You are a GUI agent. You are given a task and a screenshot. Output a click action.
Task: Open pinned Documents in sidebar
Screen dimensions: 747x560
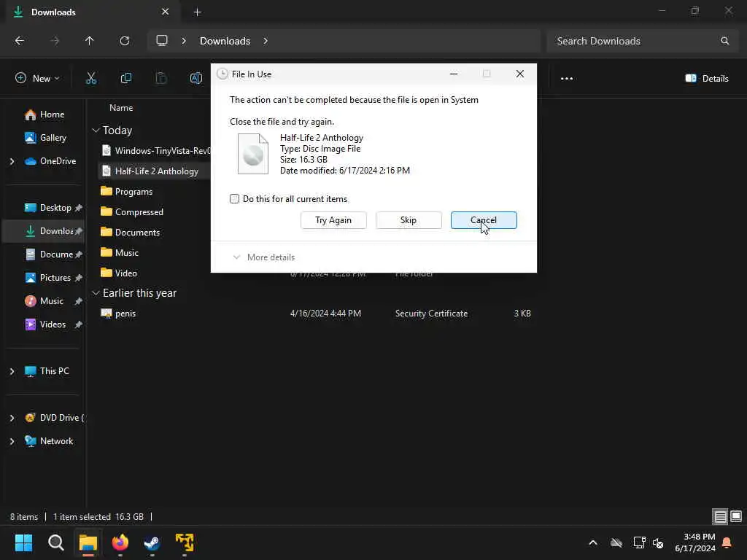point(50,254)
